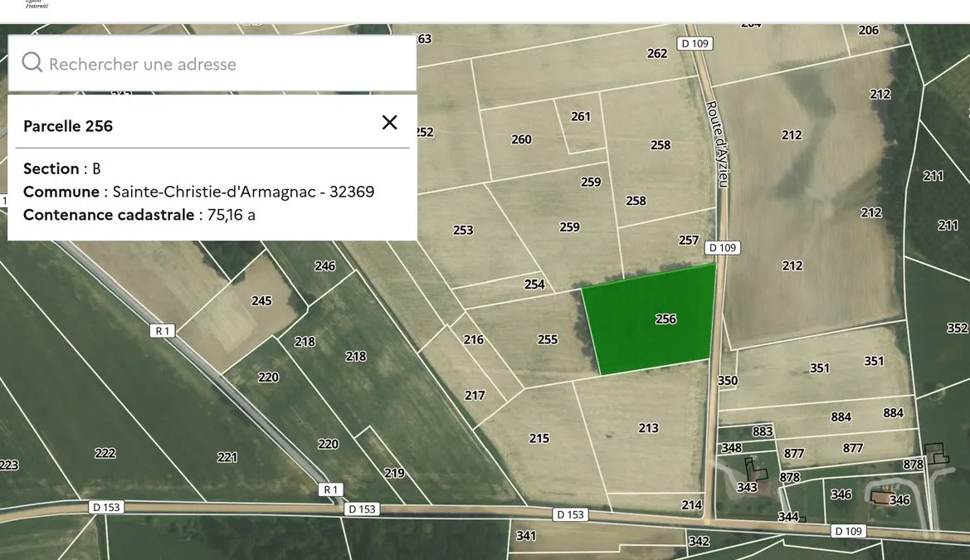970x560 pixels.
Task: Click the commune 'Sainte-Christie-d'Armagnac - 32369' text
Action: [243, 192]
